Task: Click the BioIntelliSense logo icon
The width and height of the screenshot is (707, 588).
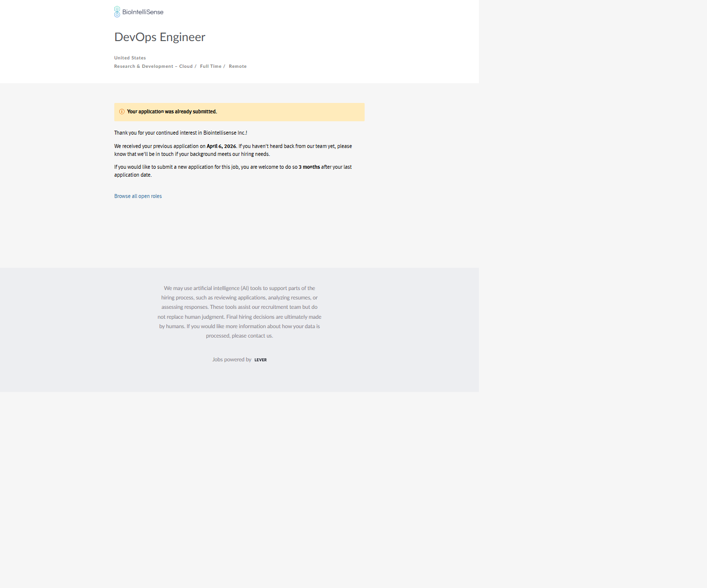Action: click(117, 12)
